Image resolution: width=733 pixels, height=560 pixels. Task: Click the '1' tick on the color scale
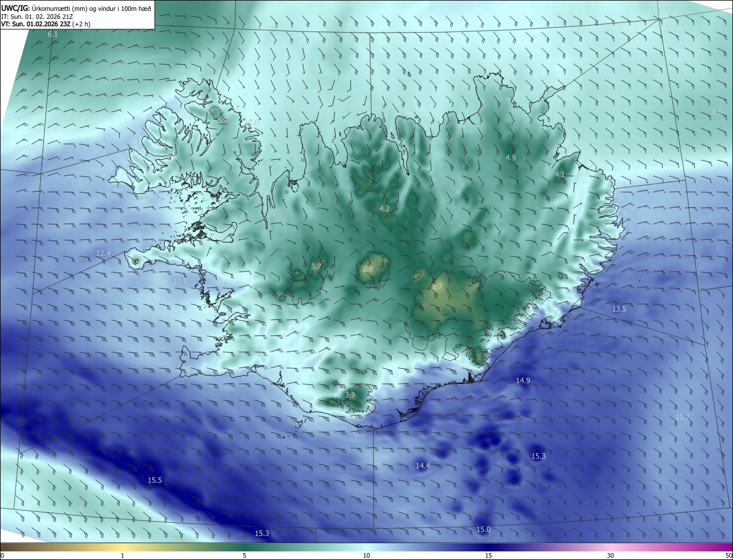pos(123,555)
